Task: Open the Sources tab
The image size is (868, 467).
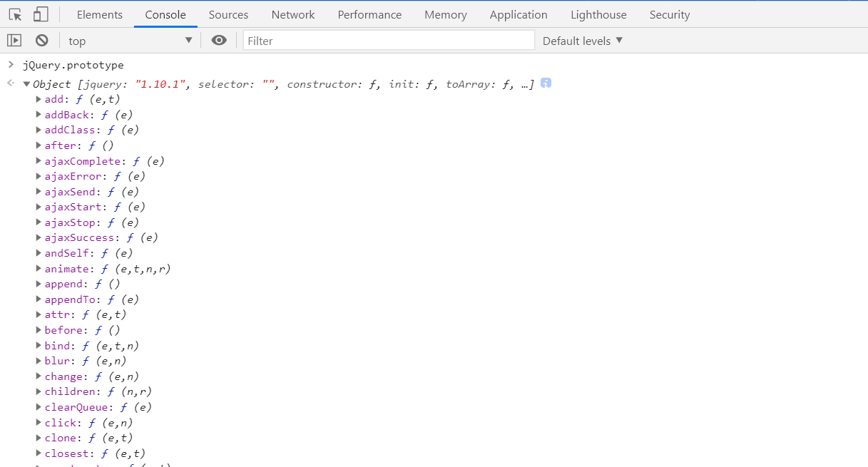Action: point(229,14)
